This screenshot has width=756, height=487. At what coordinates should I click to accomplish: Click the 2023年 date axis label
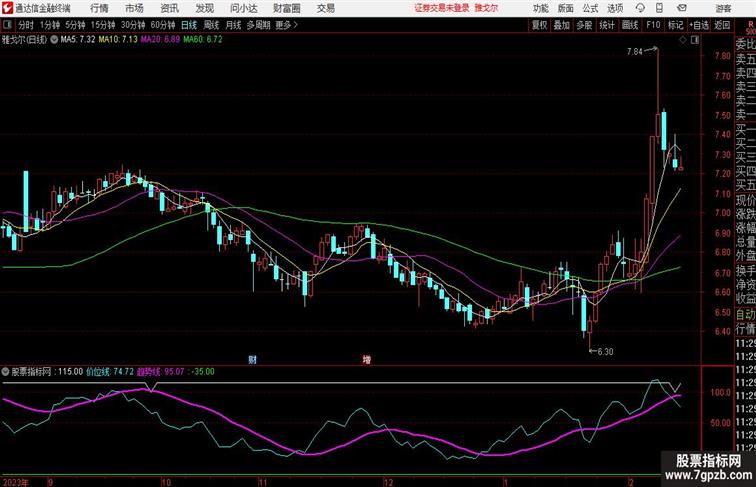pyautogui.click(x=15, y=482)
